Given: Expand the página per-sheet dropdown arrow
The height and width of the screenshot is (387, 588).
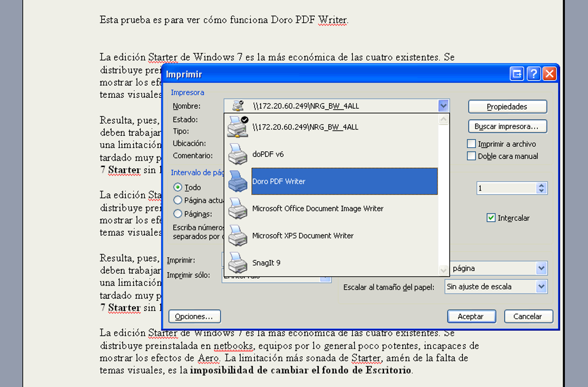Looking at the screenshot, I should coord(541,268).
